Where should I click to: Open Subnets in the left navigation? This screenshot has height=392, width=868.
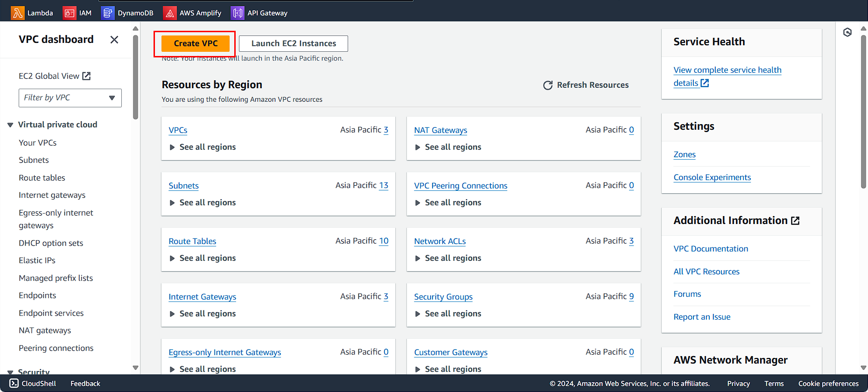coord(34,160)
